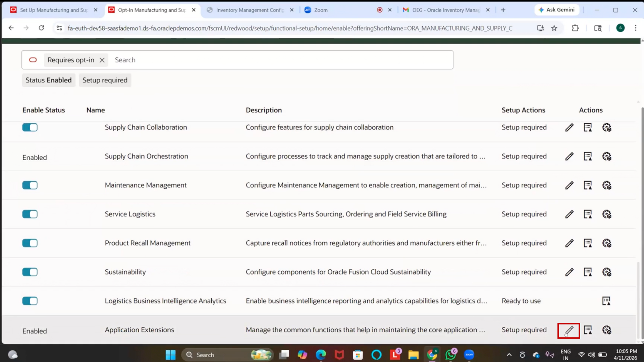The height and width of the screenshot is (362, 644).
Task: Apply the Setup required filter chip
Action: click(x=105, y=80)
